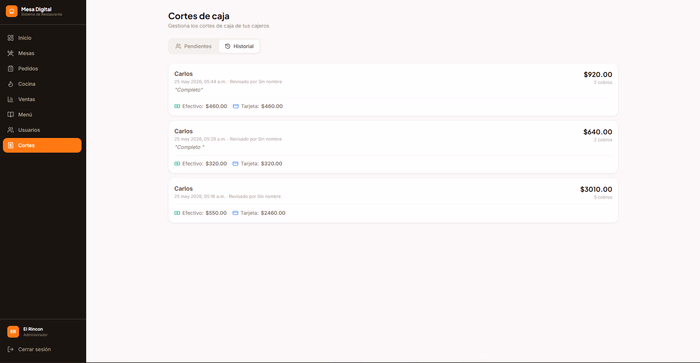Click the Mesa Digital title
The image size is (700, 363).
click(x=36, y=9)
